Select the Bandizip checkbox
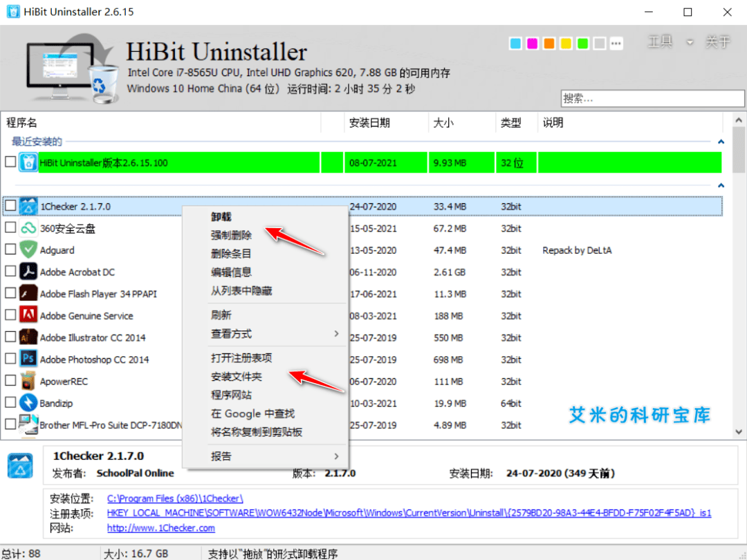The width and height of the screenshot is (747, 560). (10, 402)
